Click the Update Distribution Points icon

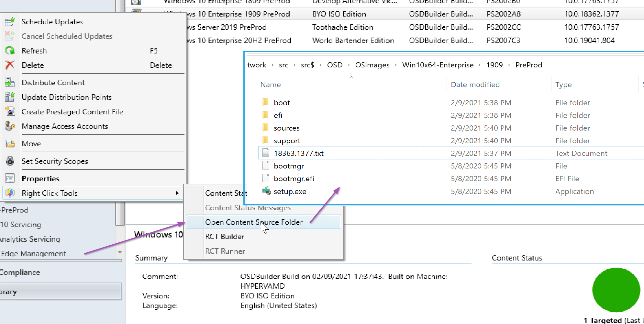(x=10, y=97)
